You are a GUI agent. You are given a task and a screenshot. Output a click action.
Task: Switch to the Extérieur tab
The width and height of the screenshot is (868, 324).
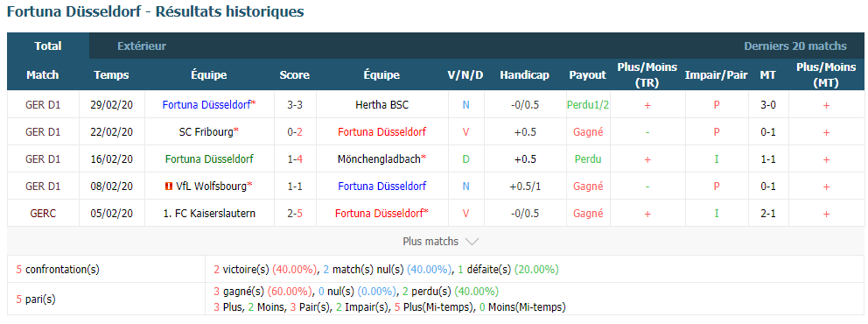[142, 46]
